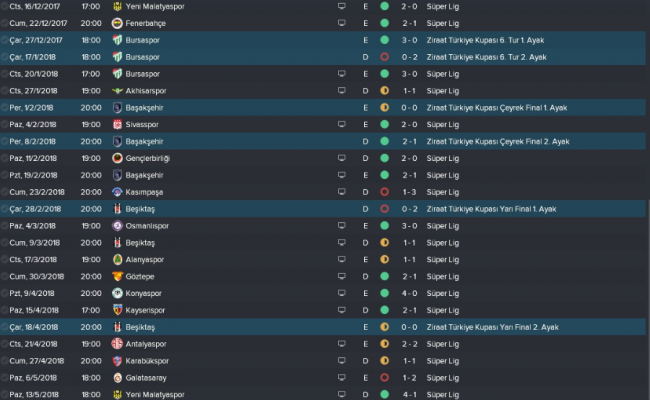Click red loss indicator on Galatasaray row

385,377
